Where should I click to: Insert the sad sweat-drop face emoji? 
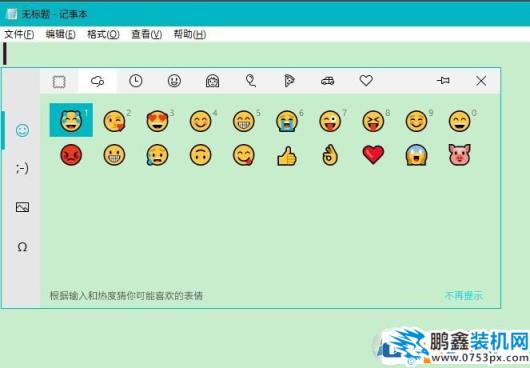pos(158,155)
